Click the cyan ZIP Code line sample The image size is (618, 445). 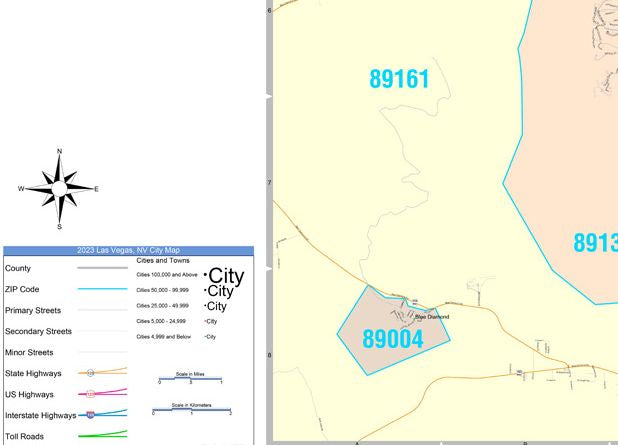(x=103, y=289)
